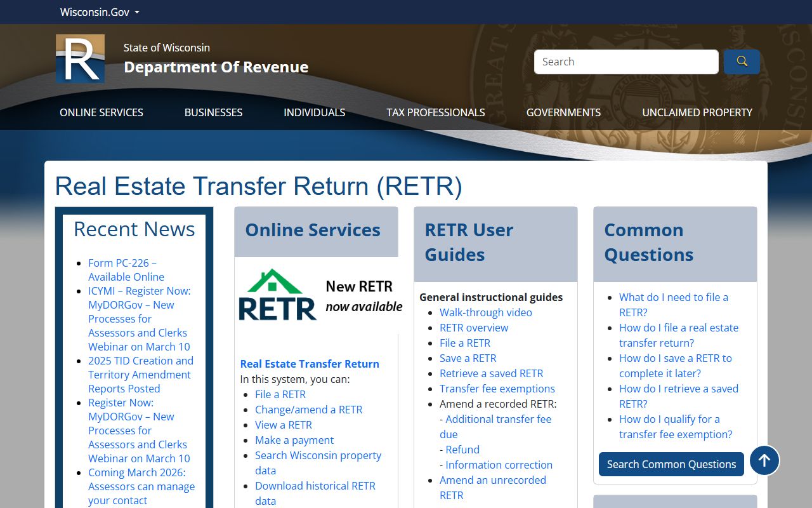812x508 pixels.
Task: Click in the Search input field
Action: 626,62
